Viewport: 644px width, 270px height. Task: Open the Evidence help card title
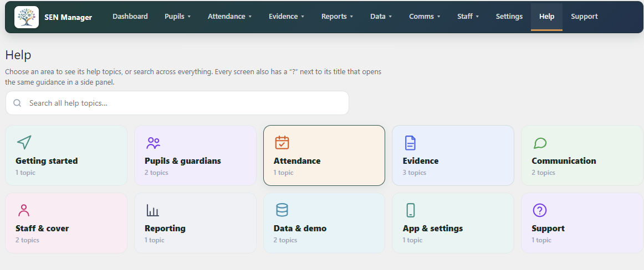[x=421, y=160]
